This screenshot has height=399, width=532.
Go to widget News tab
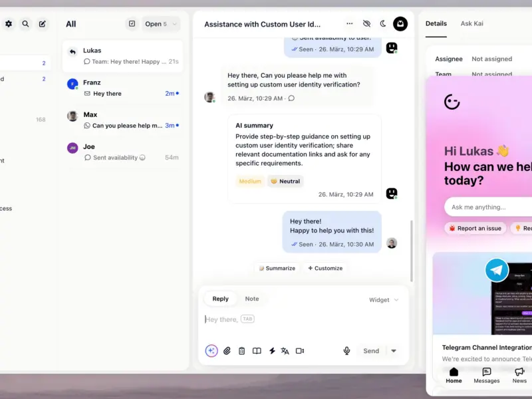click(x=519, y=376)
